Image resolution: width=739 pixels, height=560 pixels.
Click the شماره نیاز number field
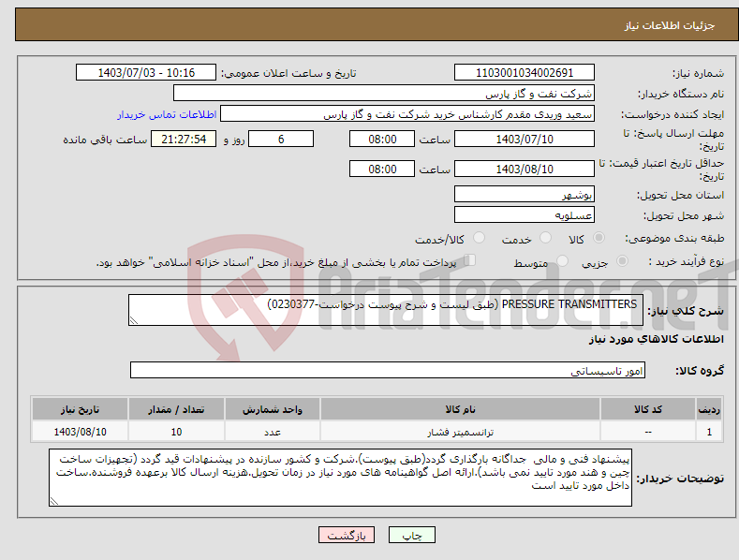point(525,73)
